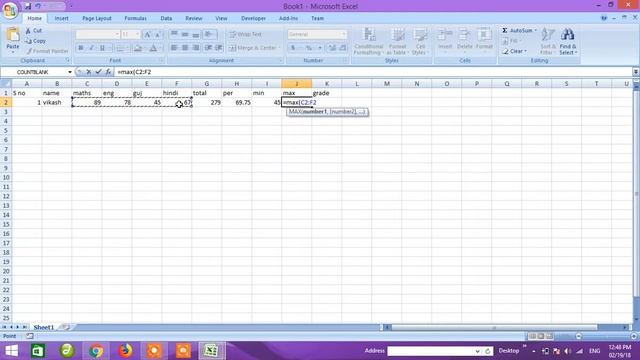The width and height of the screenshot is (640, 360).
Task: Click the Copy command
Action: [35, 41]
